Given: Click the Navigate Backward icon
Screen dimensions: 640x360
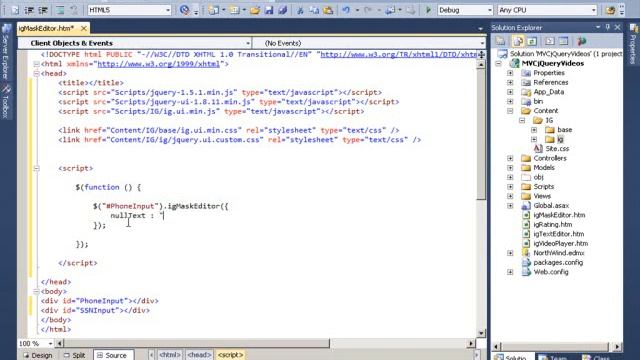Looking at the screenshot, I should click(390, 10).
